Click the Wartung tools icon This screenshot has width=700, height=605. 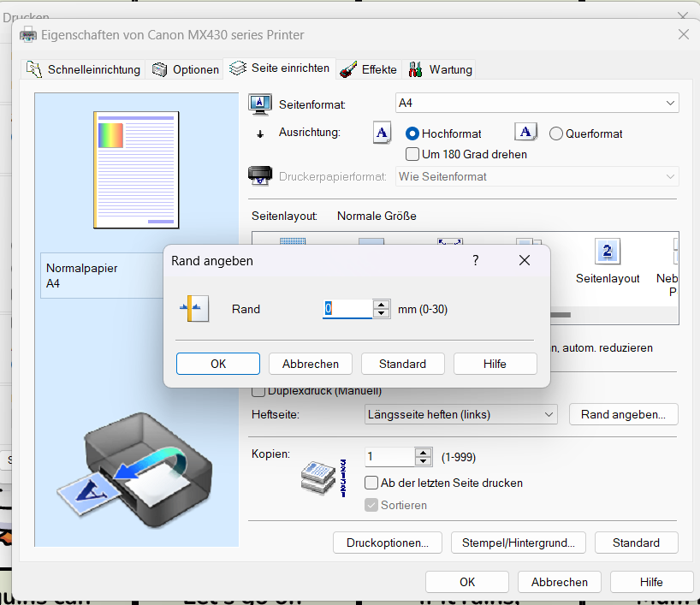click(x=415, y=69)
